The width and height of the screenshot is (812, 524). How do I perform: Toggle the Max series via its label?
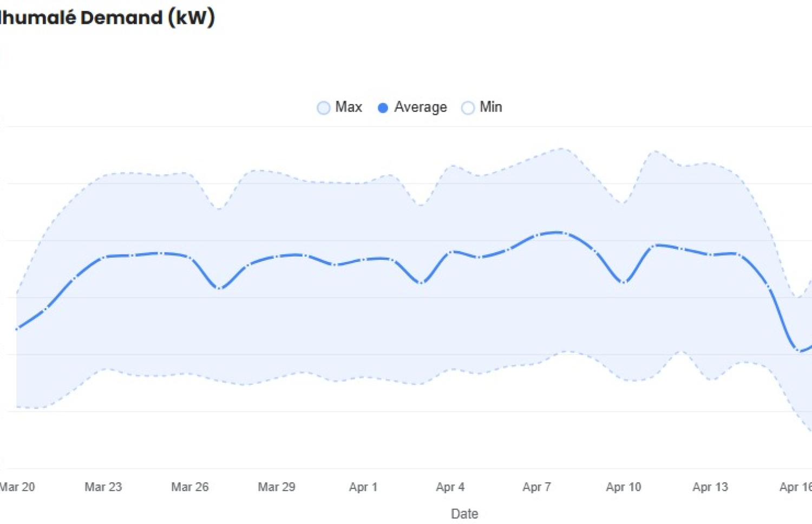[x=348, y=107]
